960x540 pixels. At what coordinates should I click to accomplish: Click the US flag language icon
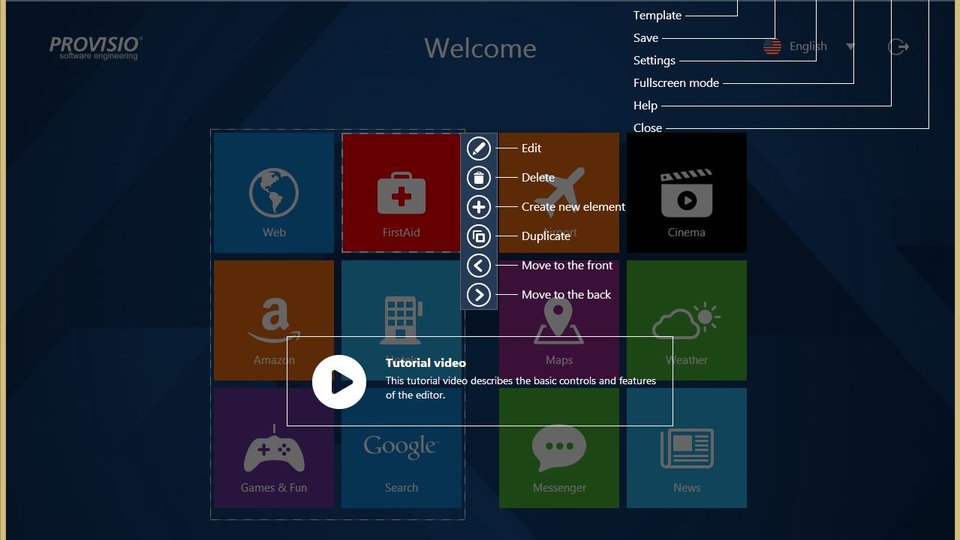tap(772, 47)
